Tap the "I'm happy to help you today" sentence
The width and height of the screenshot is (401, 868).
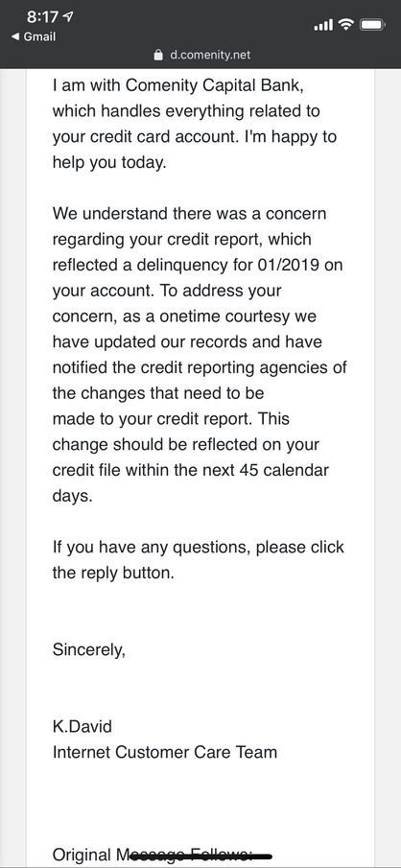coord(195,150)
